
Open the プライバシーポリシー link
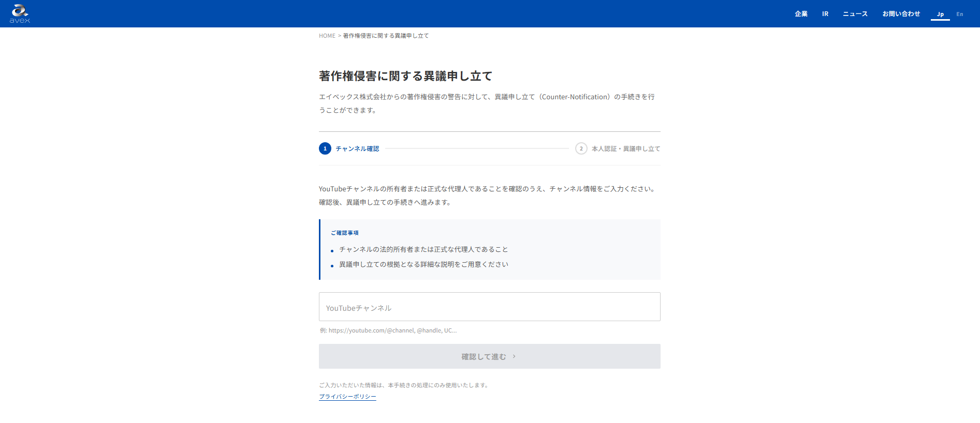click(x=347, y=397)
